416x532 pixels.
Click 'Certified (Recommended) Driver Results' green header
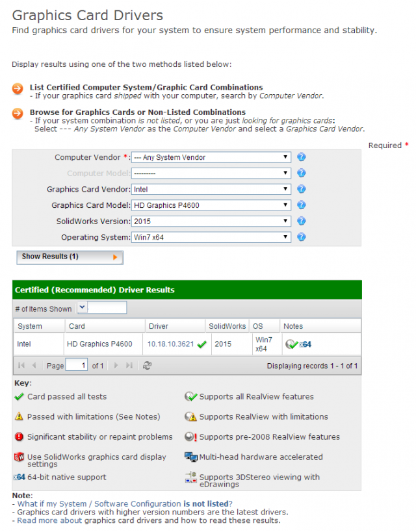click(187, 290)
